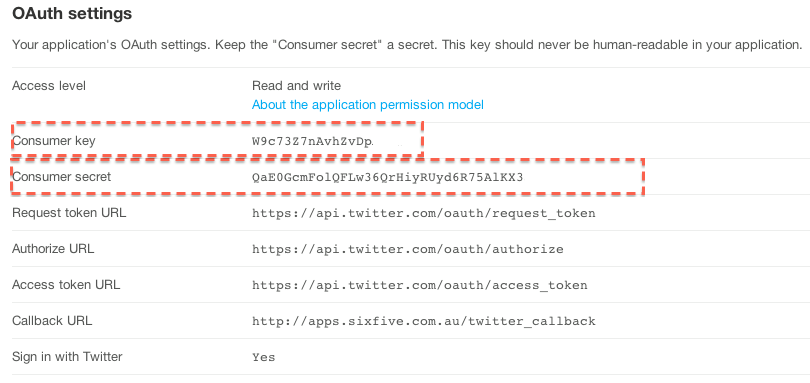Screen dimensions: 810x383
Task: Click the Request token URL address
Action: click(x=424, y=213)
